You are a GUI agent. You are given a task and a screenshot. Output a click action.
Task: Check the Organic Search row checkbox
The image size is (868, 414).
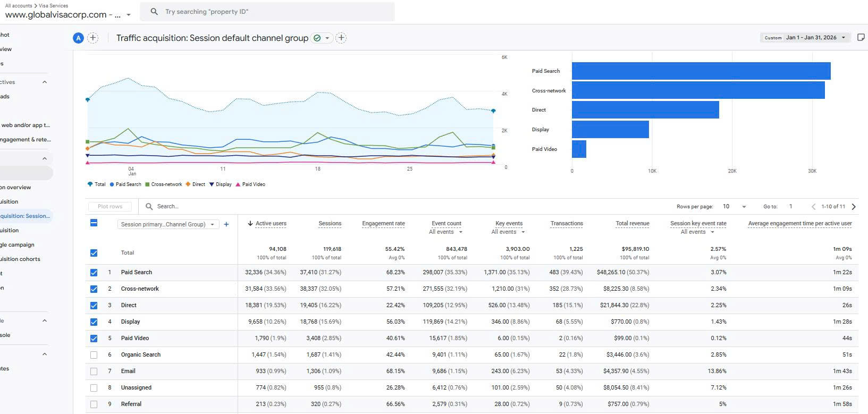click(x=94, y=355)
